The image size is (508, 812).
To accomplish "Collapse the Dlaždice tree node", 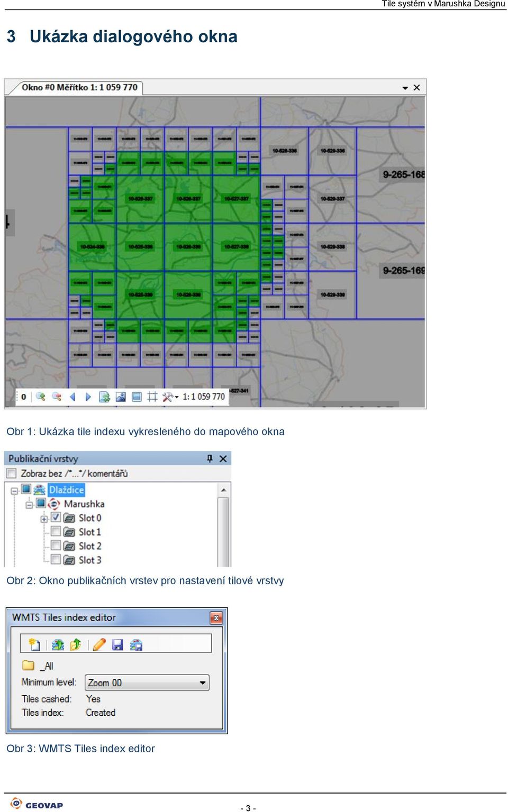I will click(14, 491).
